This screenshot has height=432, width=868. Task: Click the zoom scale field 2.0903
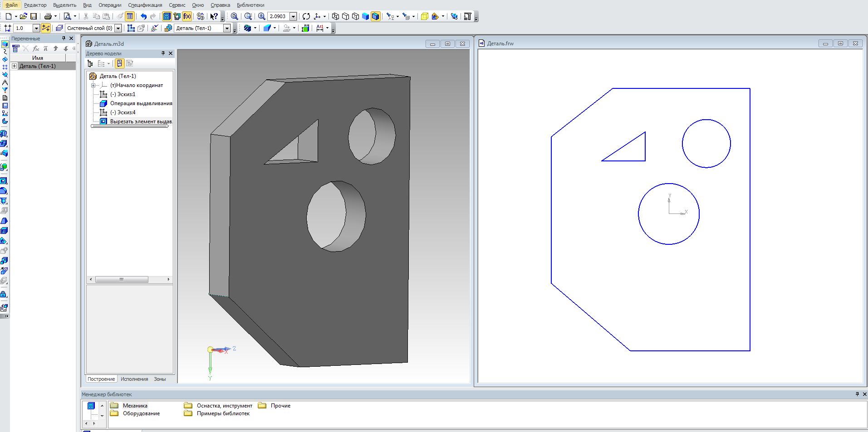pyautogui.click(x=278, y=16)
